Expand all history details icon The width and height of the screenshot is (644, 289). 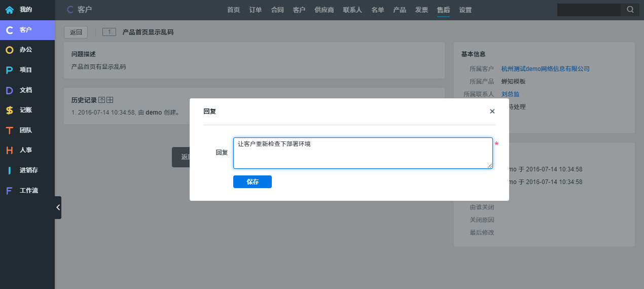point(110,100)
